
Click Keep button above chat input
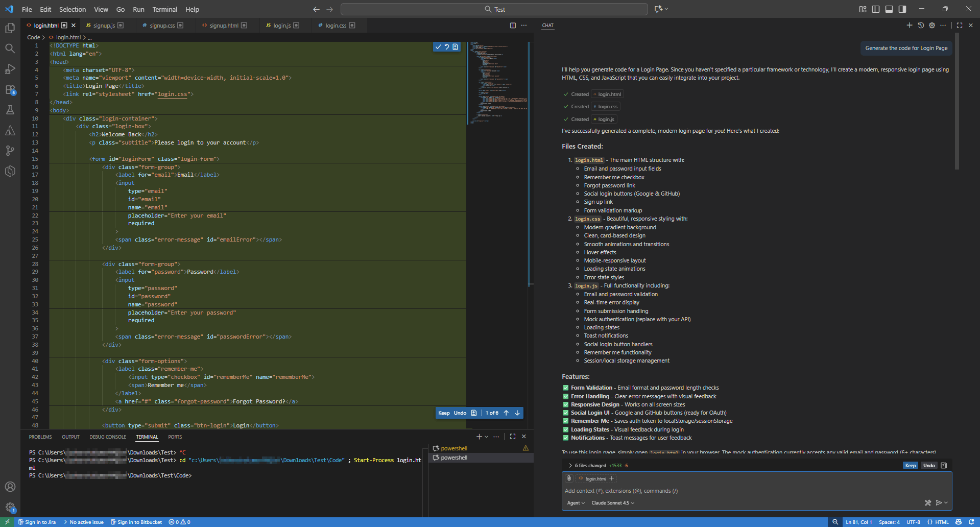tap(910, 465)
